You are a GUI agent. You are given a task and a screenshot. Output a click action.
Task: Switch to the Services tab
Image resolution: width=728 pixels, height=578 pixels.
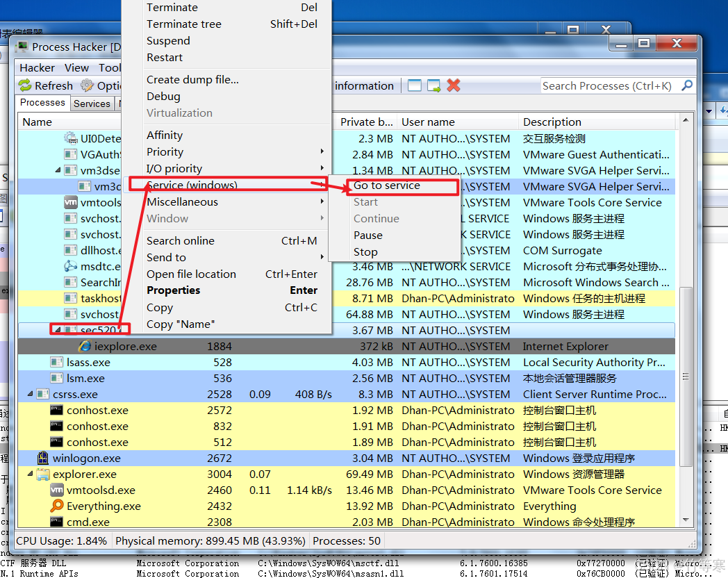[x=92, y=104]
